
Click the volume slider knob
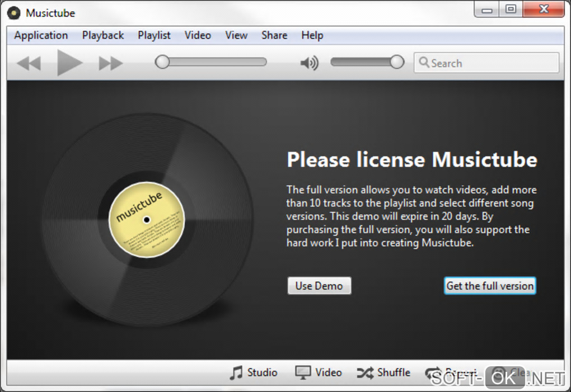coord(397,62)
